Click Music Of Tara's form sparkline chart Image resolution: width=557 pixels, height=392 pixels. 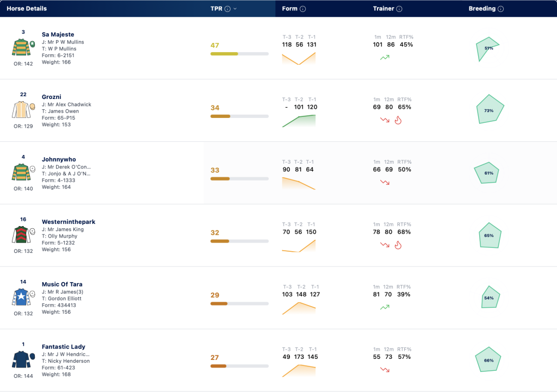[299, 308]
